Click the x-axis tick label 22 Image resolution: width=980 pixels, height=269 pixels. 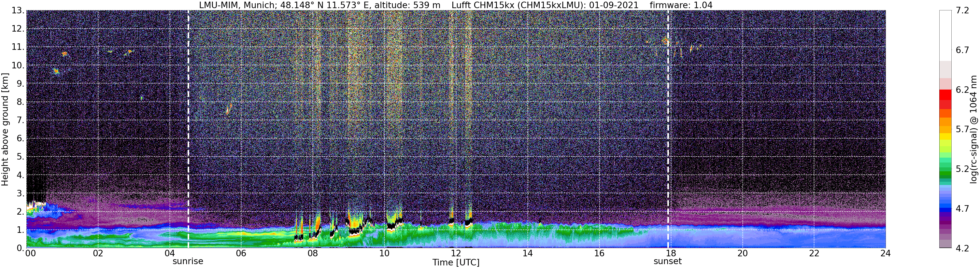pyautogui.click(x=814, y=253)
